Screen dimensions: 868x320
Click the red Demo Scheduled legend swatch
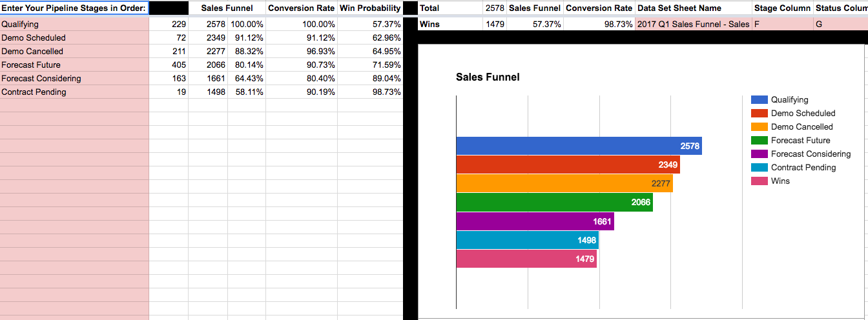click(759, 113)
